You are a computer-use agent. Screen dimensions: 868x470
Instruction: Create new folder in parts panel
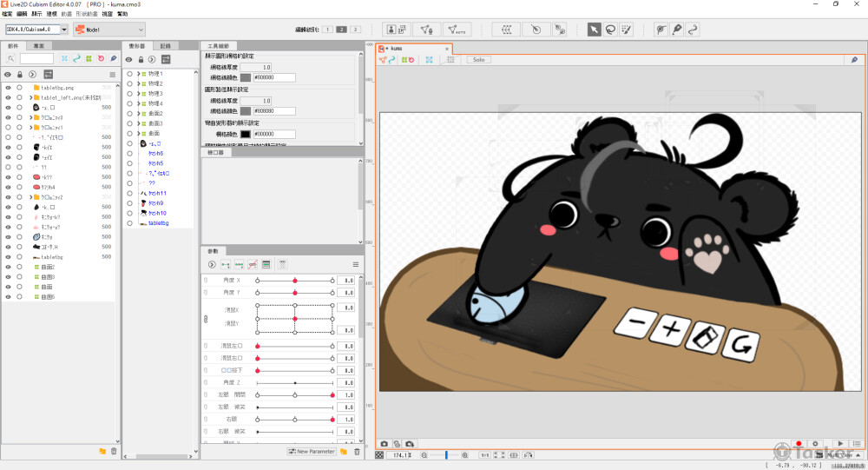coord(102,451)
